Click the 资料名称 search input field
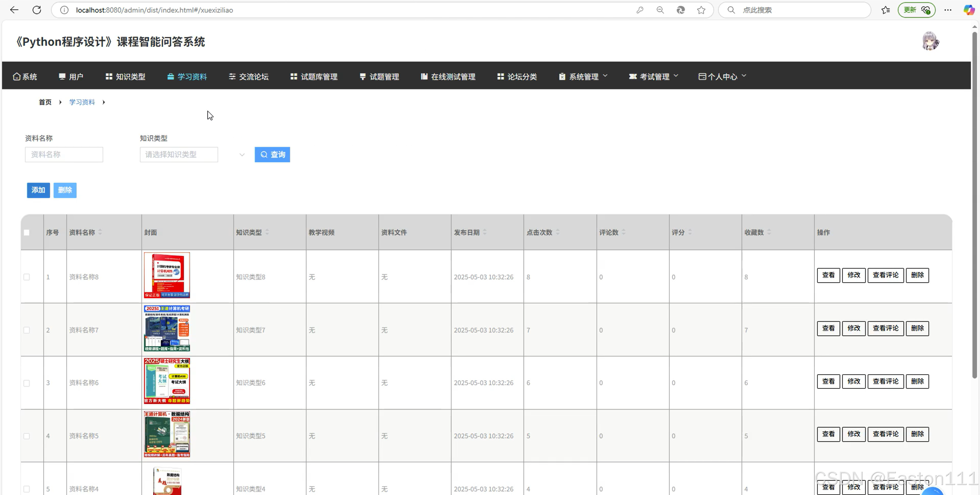This screenshot has width=980, height=495. (64, 155)
